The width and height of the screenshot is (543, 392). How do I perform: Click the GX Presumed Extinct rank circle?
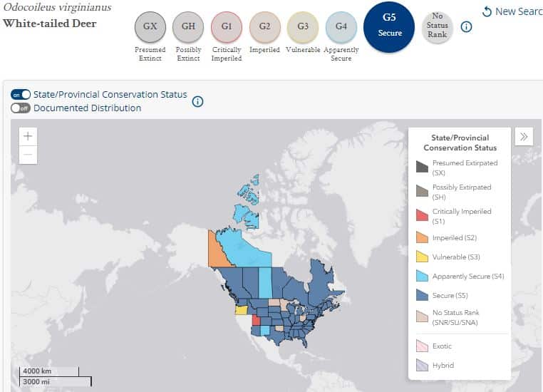coord(150,27)
